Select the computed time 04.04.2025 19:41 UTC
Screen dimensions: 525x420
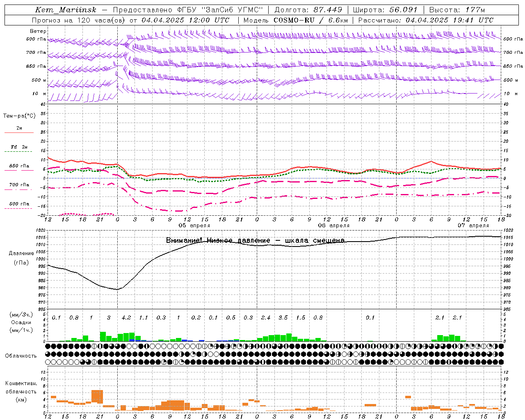(x=450, y=20)
